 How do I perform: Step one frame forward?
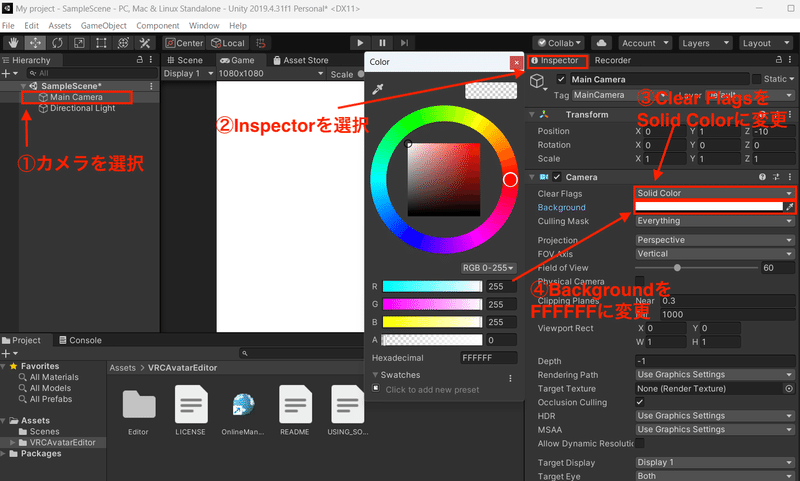coord(404,43)
